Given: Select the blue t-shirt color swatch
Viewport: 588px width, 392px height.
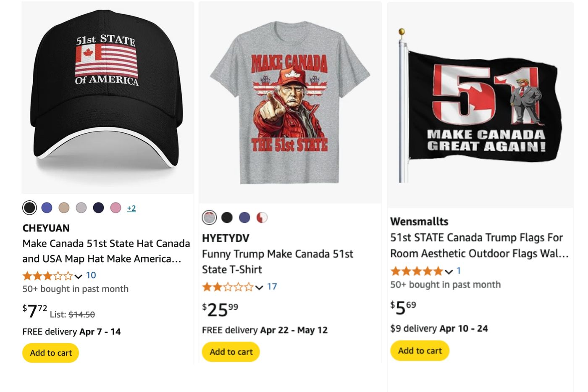Looking at the screenshot, I should pyautogui.click(x=244, y=217).
